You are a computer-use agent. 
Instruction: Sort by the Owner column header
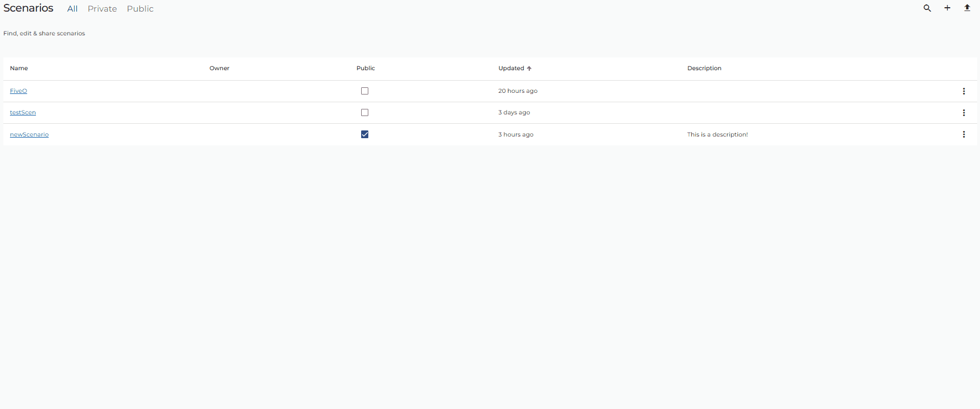click(x=220, y=69)
